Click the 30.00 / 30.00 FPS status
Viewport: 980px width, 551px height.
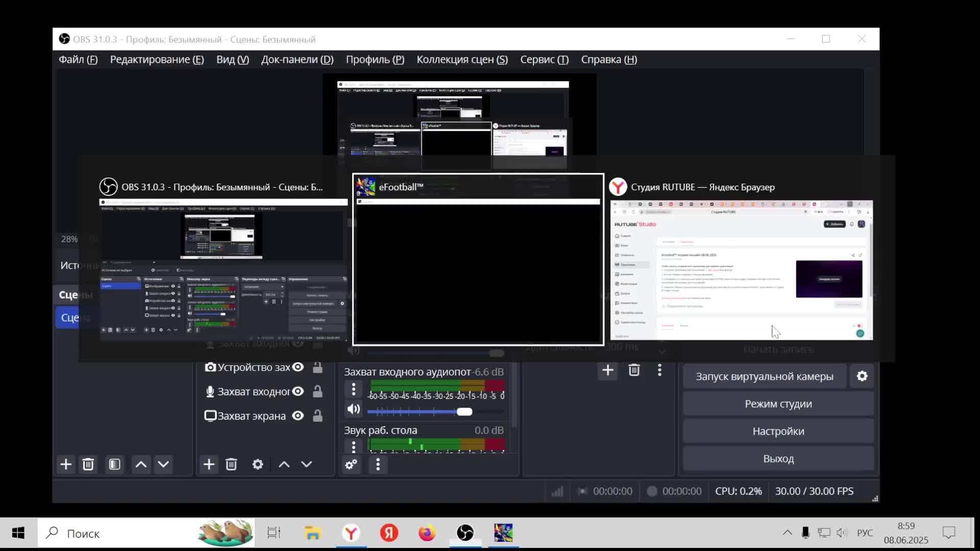814,491
